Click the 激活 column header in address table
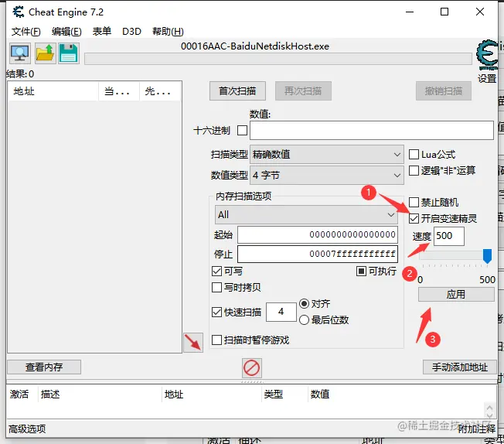The height and width of the screenshot is (444, 504). 22,394
